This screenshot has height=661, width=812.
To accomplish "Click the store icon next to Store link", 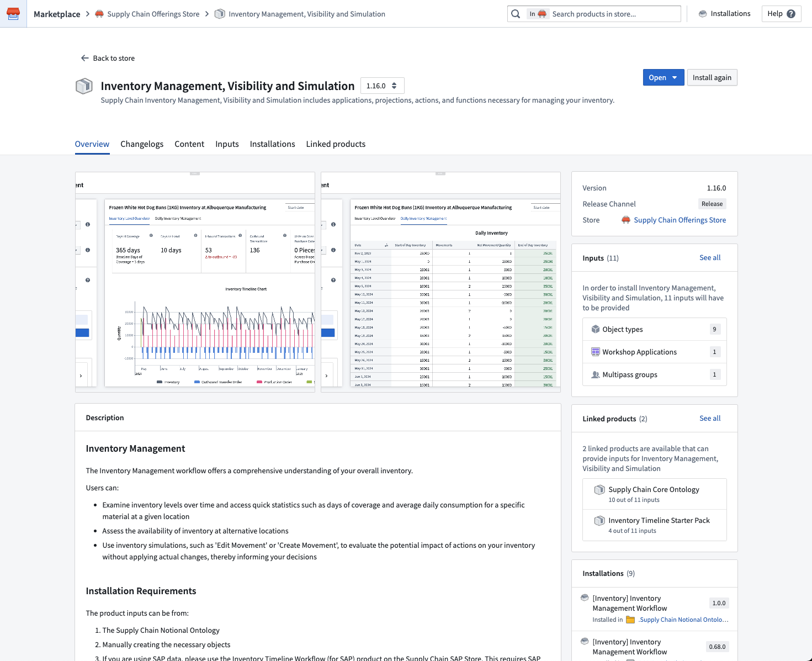I will [626, 220].
